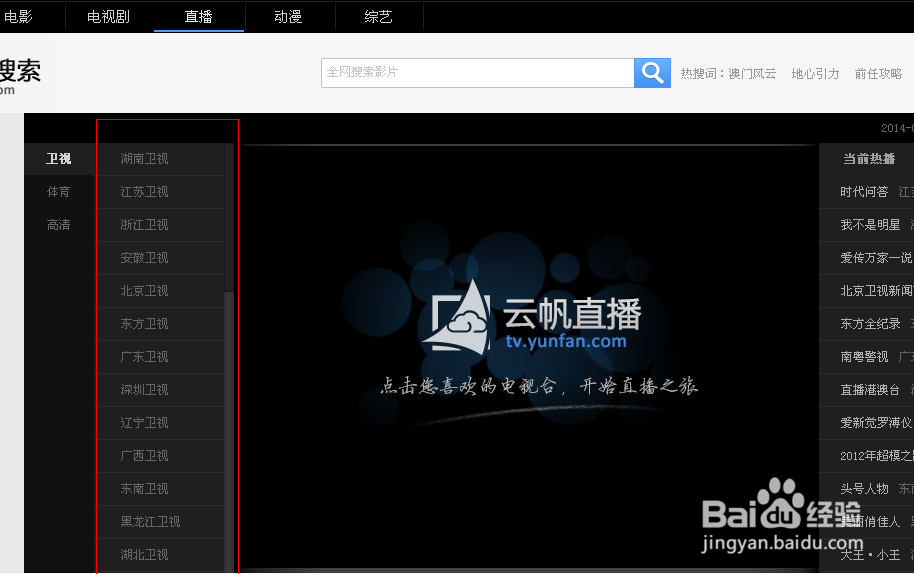This screenshot has width=914, height=574.
Task: Click the channel list scrollbar
Action: [x=229, y=357]
